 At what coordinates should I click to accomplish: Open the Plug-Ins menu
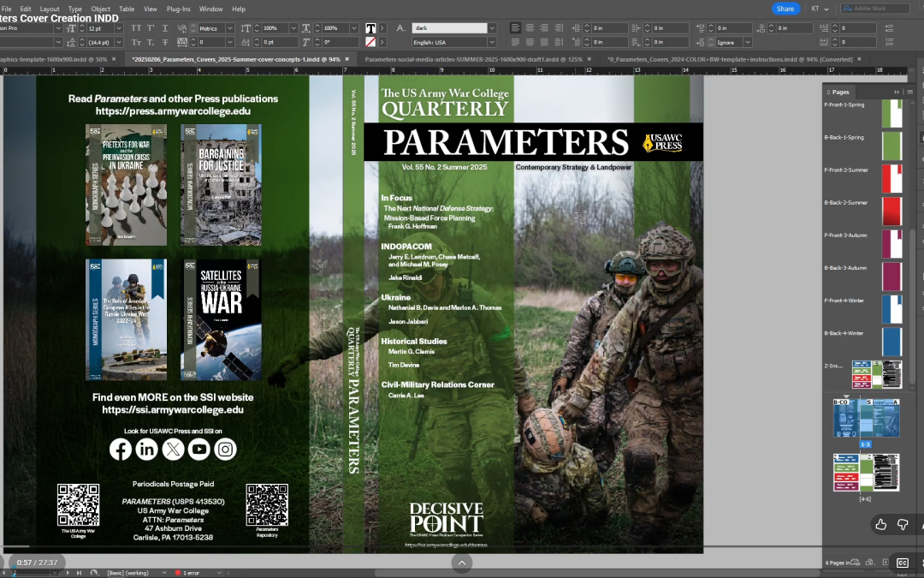point(179,9)
